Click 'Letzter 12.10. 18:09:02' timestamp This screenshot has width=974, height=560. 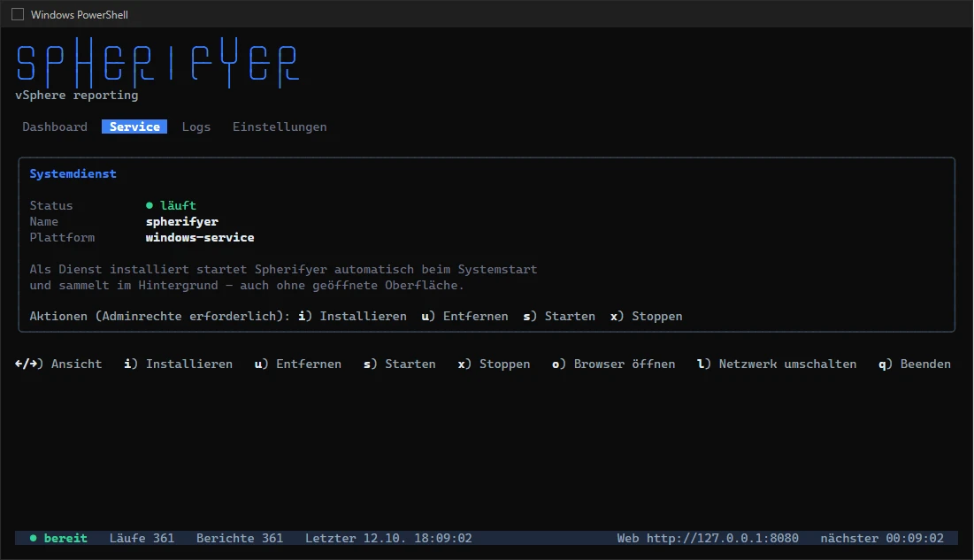tap(388, 538)
